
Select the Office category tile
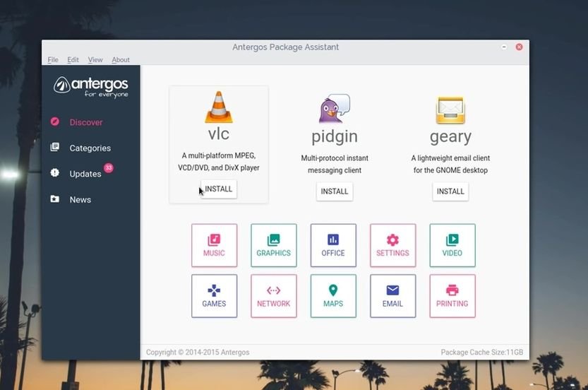tap(333, 245)
